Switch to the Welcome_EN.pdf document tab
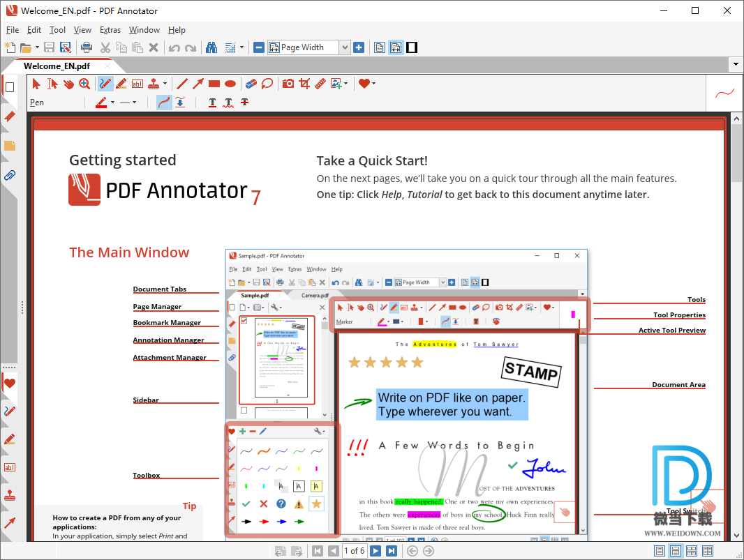The image size is (744, 560). coord(57,66)
